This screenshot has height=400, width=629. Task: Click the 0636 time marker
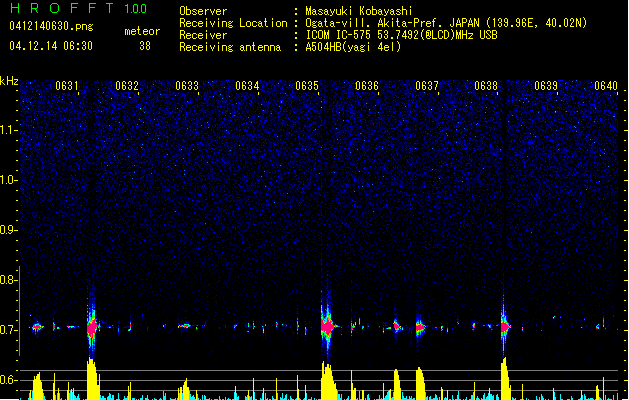tap(367, 86)
